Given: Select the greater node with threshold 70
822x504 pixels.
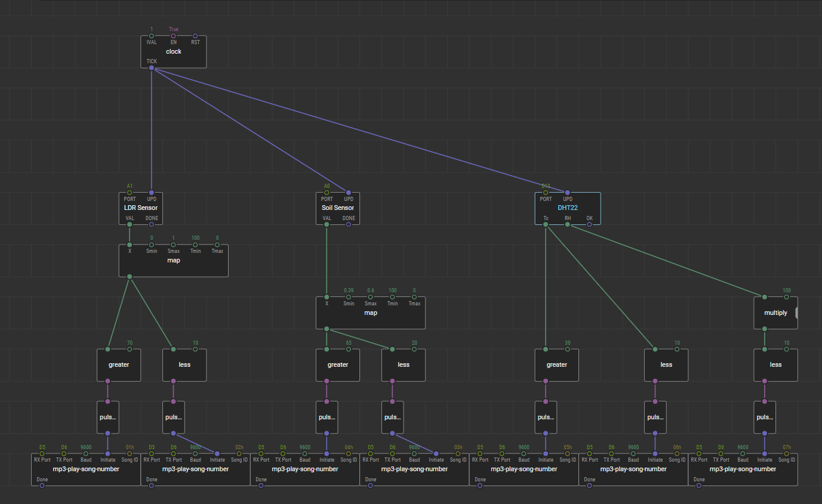Looking at the screenshot, I should click(x=119, y=365).
